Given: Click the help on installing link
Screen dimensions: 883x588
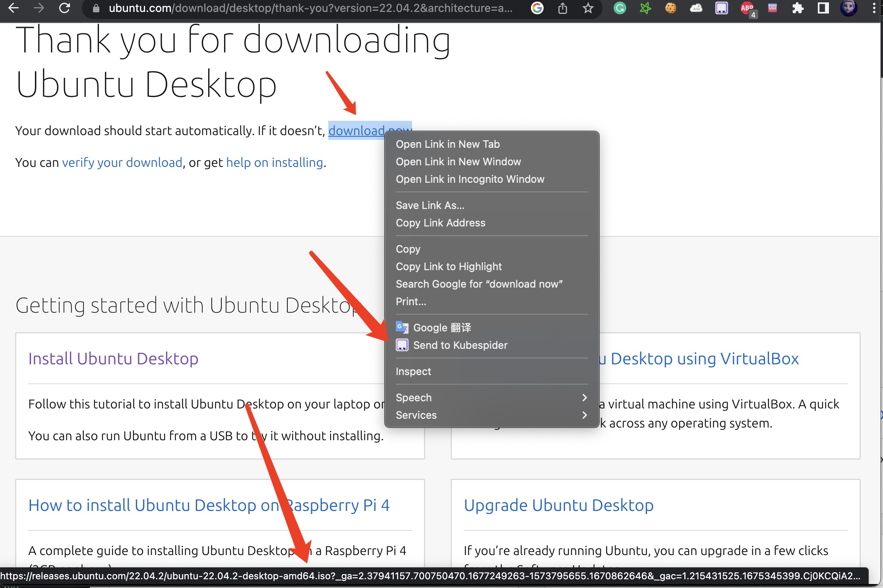Looking at the screenshot, I should [274, 161].
